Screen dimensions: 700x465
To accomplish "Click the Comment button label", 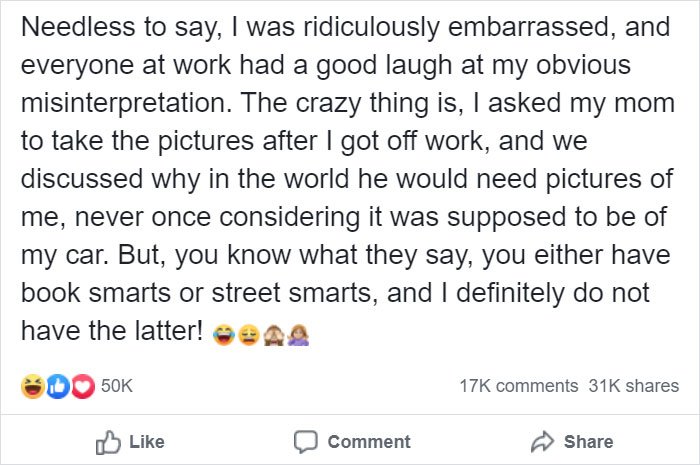I will pos(369,442).
